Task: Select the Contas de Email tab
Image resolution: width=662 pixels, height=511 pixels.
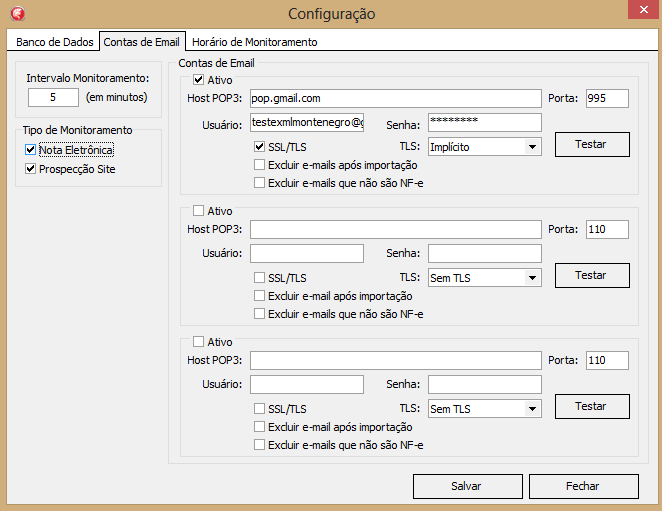Action: 142,42
